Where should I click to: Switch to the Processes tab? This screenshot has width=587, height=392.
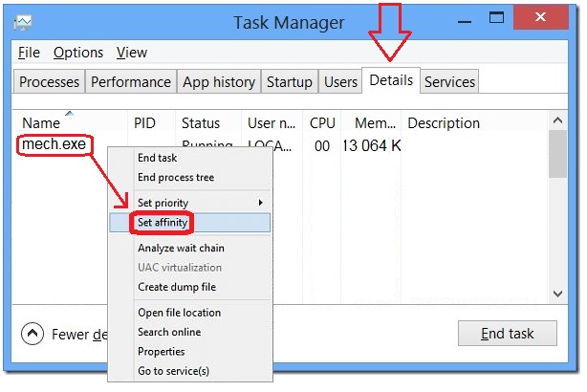click(50, 82)
